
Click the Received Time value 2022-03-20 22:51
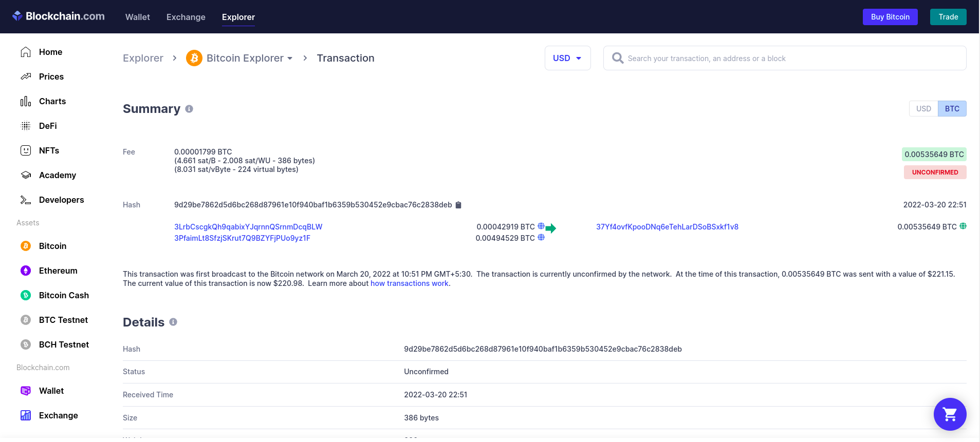click(x=435, y=395)
